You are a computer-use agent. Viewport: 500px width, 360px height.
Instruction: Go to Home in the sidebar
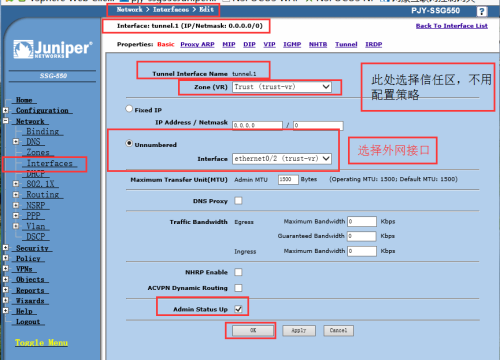click(x=24, y=100)
